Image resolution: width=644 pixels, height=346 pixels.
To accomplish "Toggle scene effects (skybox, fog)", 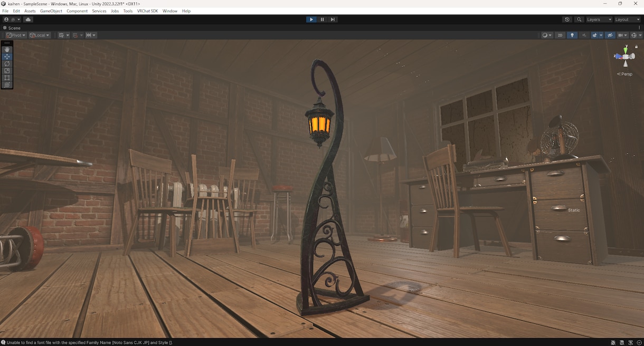I will click(595, 35).
